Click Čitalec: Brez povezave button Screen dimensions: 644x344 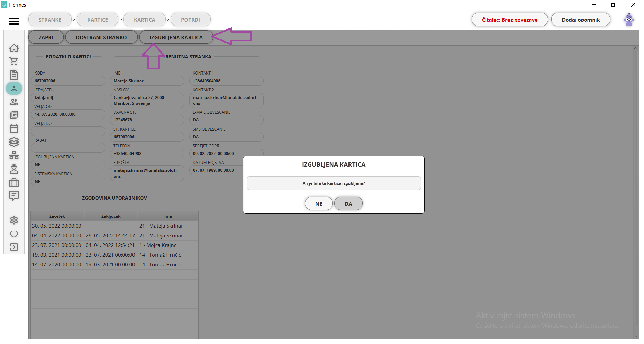click(510, 20)
